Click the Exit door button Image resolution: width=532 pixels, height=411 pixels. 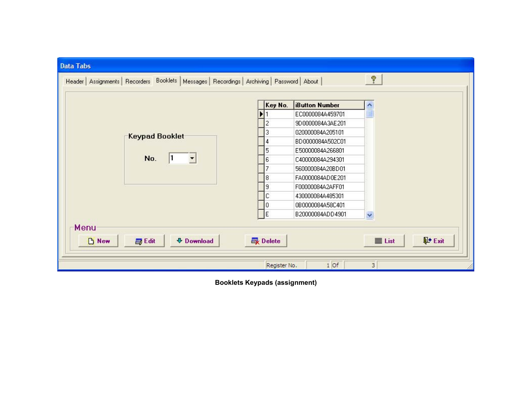point(433,241)
